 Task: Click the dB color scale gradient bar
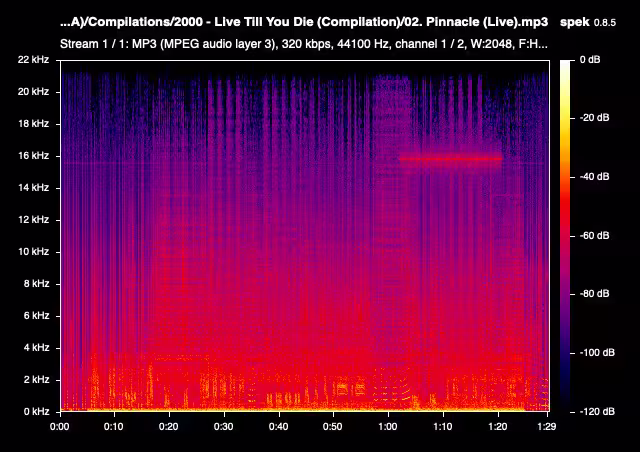pos(565,236)
